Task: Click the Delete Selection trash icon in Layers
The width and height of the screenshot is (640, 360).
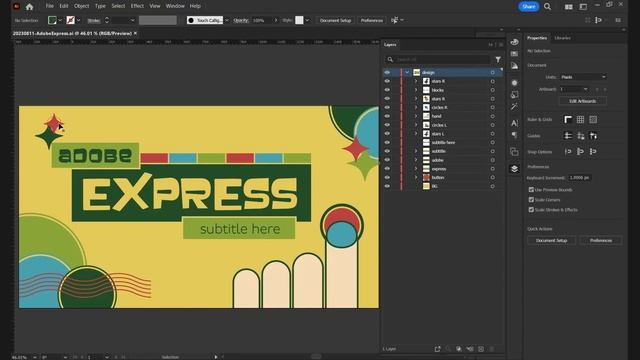Action: pyautogui.click(x=492, y=349)
